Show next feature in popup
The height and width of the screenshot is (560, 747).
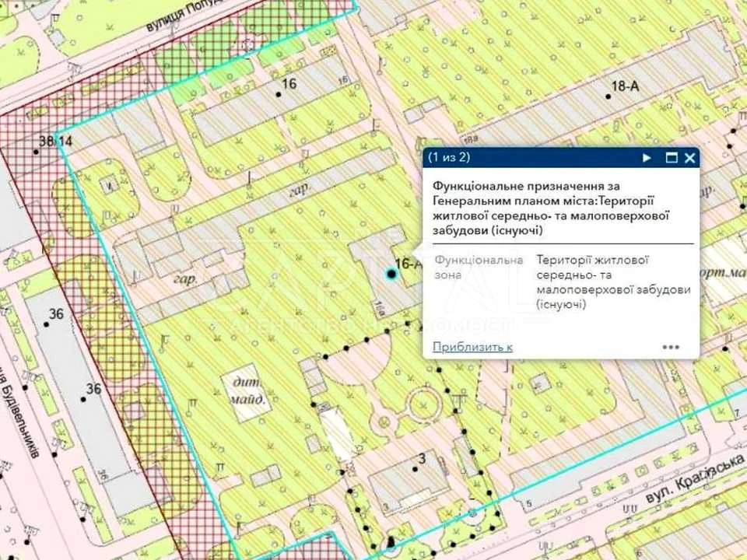click(x=647, y=158)
